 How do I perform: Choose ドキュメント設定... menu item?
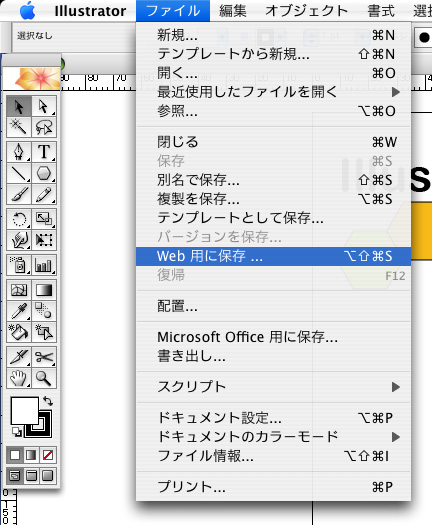[x=273, y=418]
